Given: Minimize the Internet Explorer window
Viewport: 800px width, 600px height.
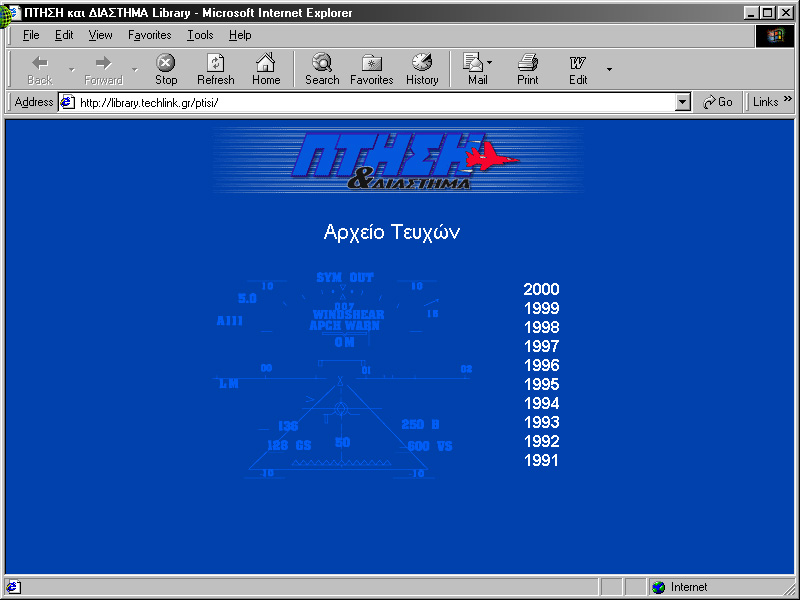Looking at the screenshot, I should pos(751,13).
